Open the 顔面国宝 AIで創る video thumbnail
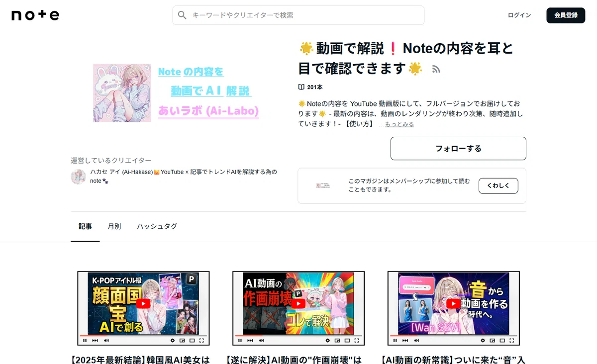 pos(143,308)
